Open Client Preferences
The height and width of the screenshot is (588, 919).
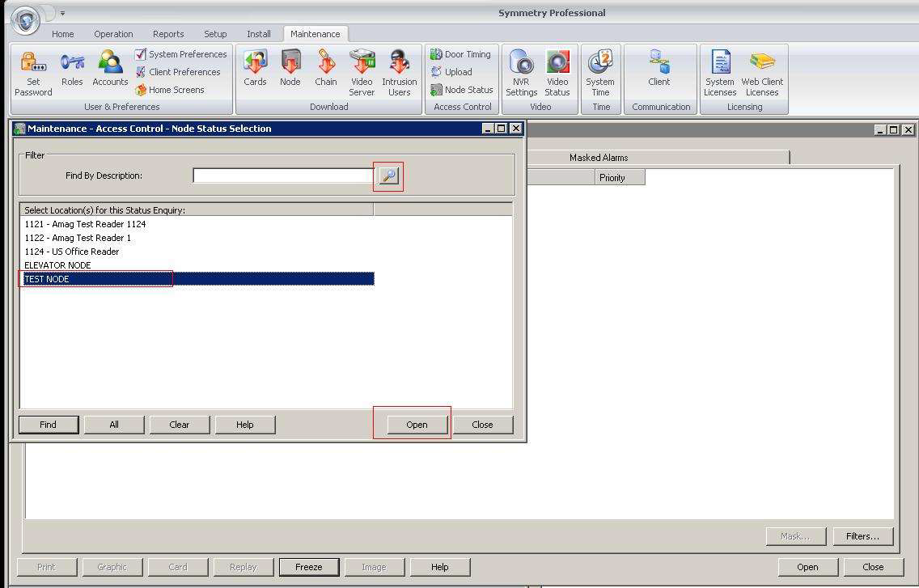coord(178,72)
